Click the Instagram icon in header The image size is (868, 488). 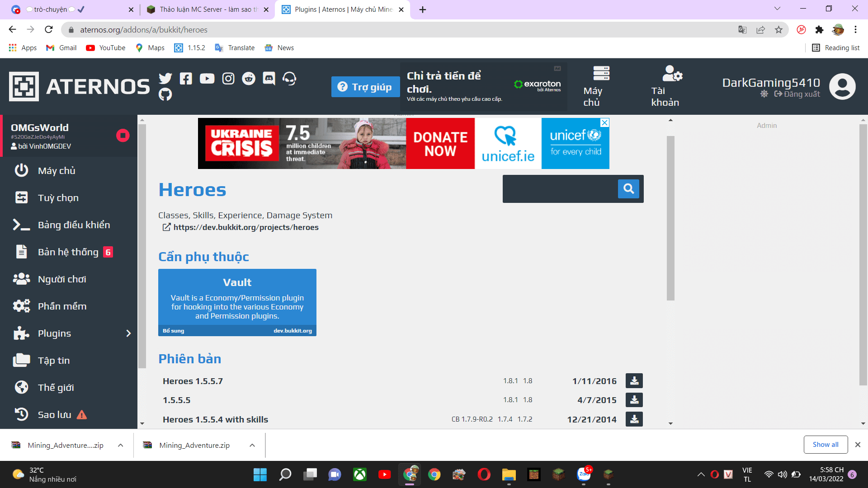(x=228, y=79)
